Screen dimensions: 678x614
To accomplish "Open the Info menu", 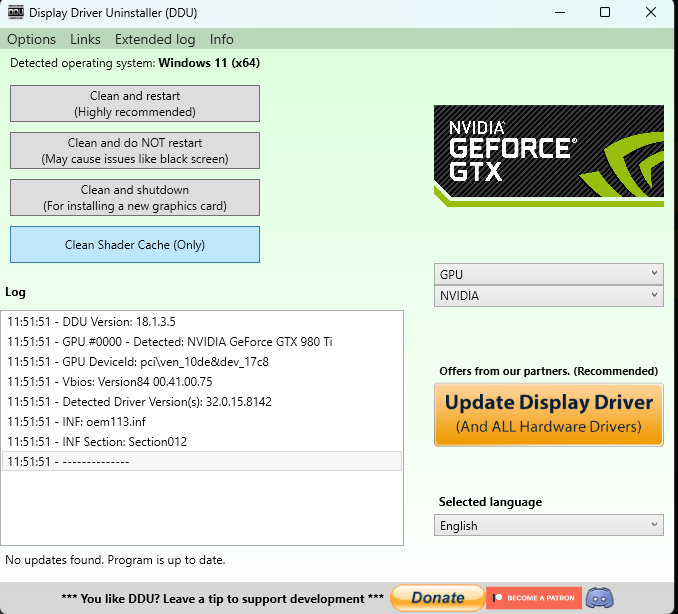I will [221, 39].
